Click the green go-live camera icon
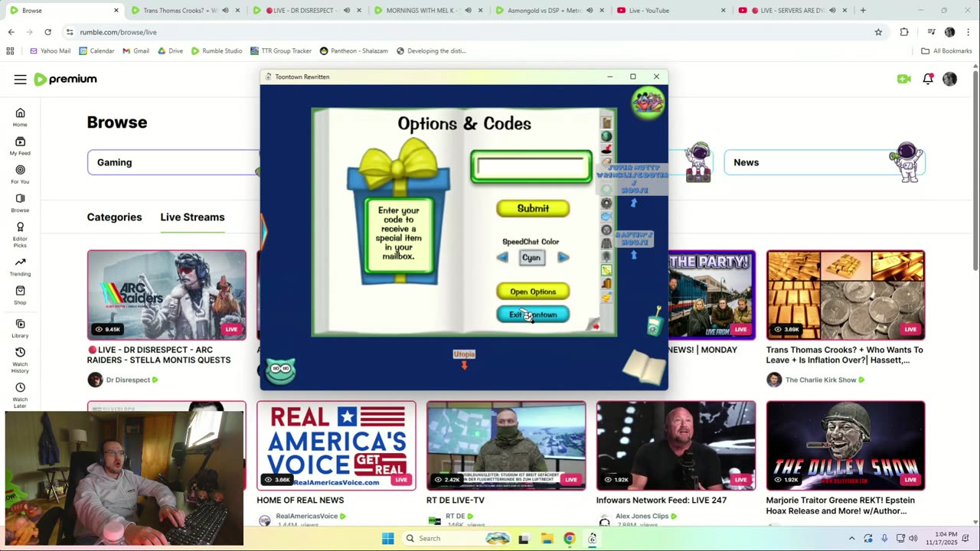 point(904,79)
